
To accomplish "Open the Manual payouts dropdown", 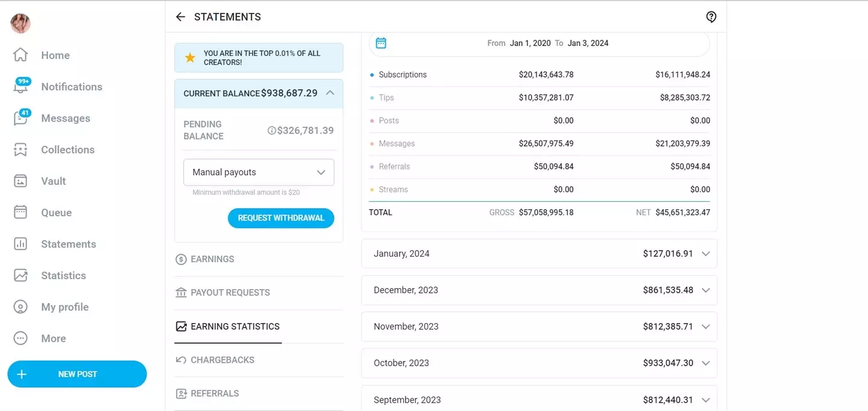I will pos(259,172).
